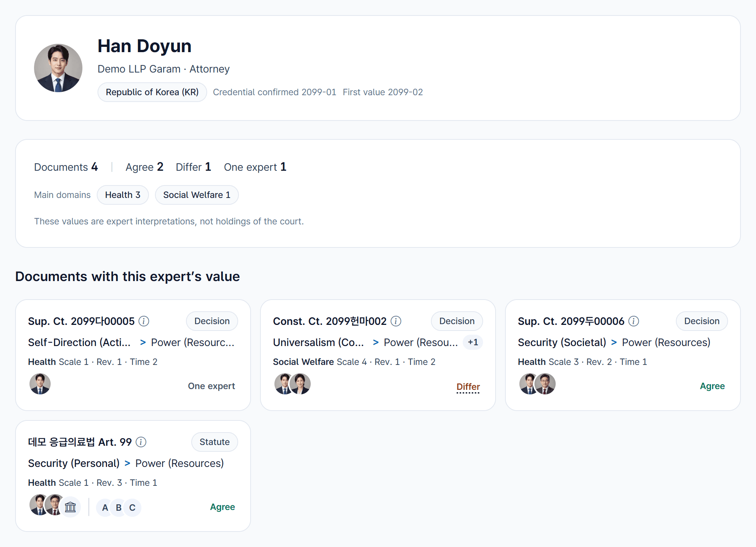Click female expert avatar in Const. Ct. card
Image resolution: width=756 pixels, height=547 pixels.
[x=300, y=384]
